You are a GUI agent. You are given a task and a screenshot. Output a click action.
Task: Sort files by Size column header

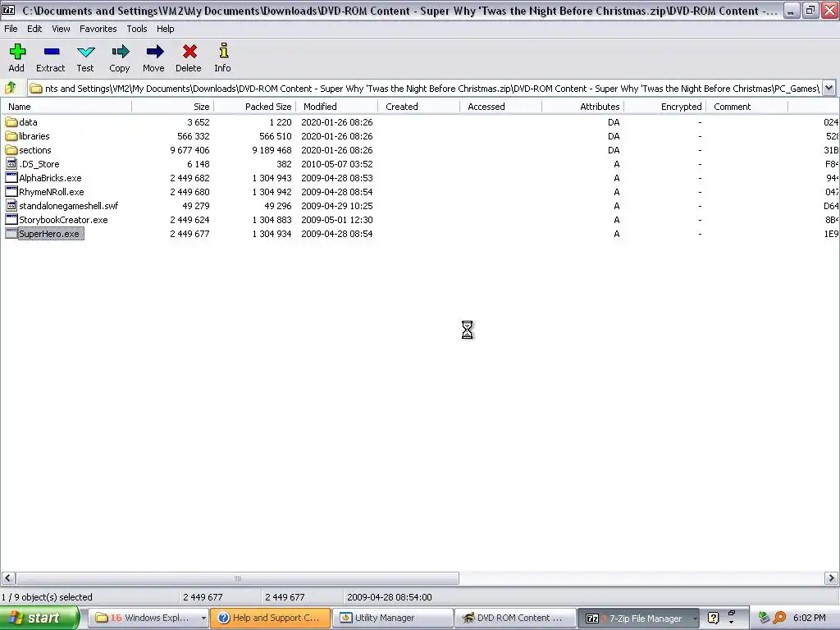point(172,107)
